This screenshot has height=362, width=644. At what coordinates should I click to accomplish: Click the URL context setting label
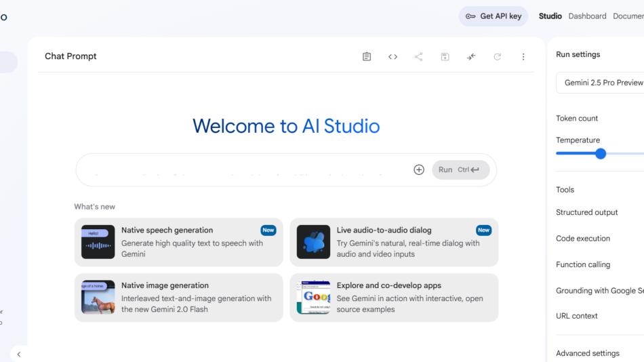coord(577,316)
